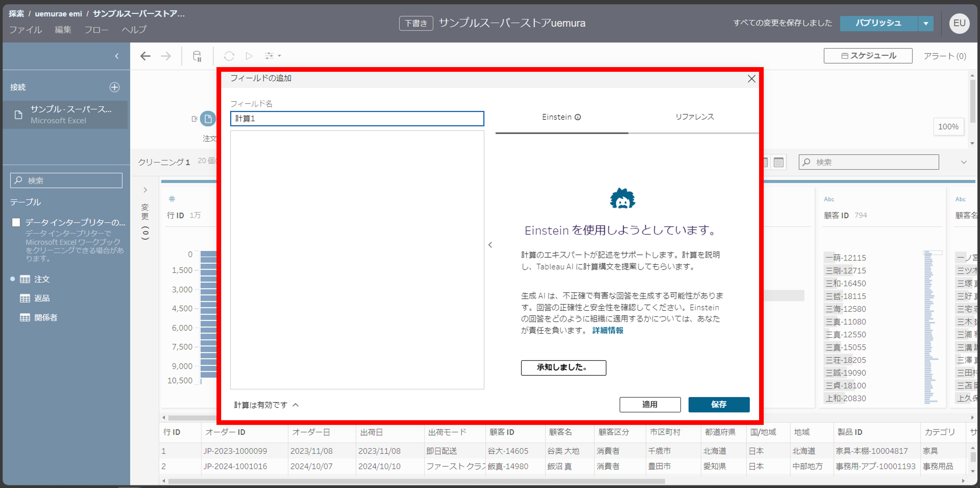The image size is (980, 488).
Task: Open the EU user avatar menu
Action: tap(960, 23)
